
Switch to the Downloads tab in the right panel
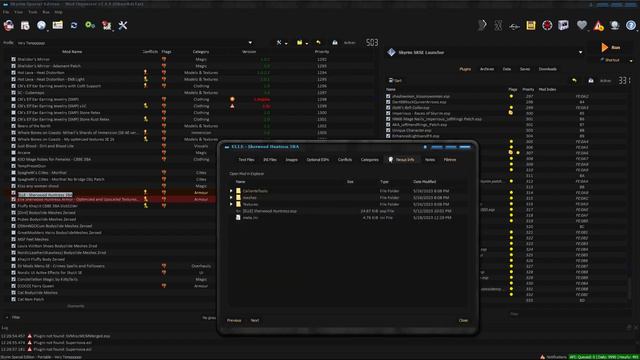click(548, 69)
